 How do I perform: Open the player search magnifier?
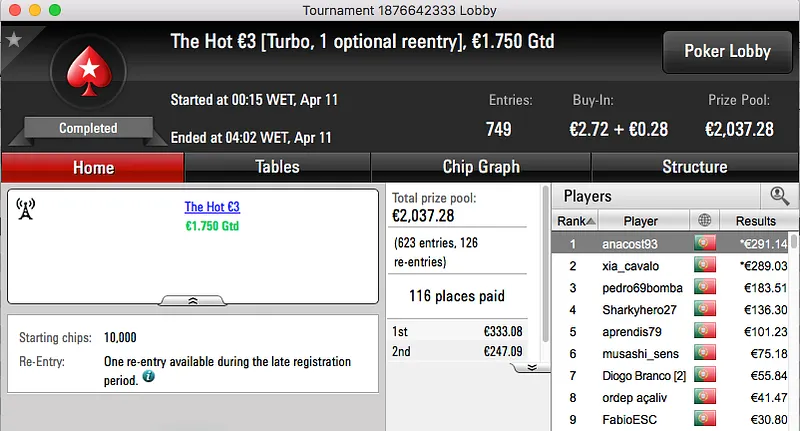[x=779, y=196]
